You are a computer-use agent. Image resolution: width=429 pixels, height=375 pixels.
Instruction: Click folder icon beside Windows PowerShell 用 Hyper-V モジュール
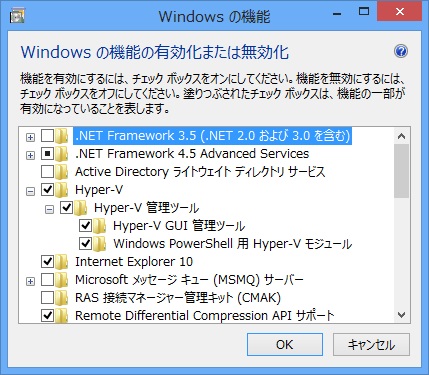pos(100,244)
